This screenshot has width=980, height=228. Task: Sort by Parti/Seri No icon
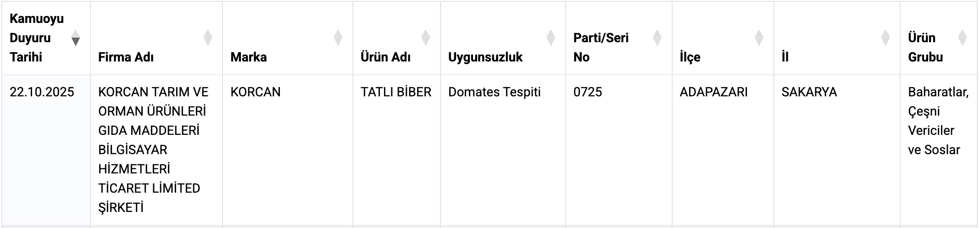click(x=657, y=38)
